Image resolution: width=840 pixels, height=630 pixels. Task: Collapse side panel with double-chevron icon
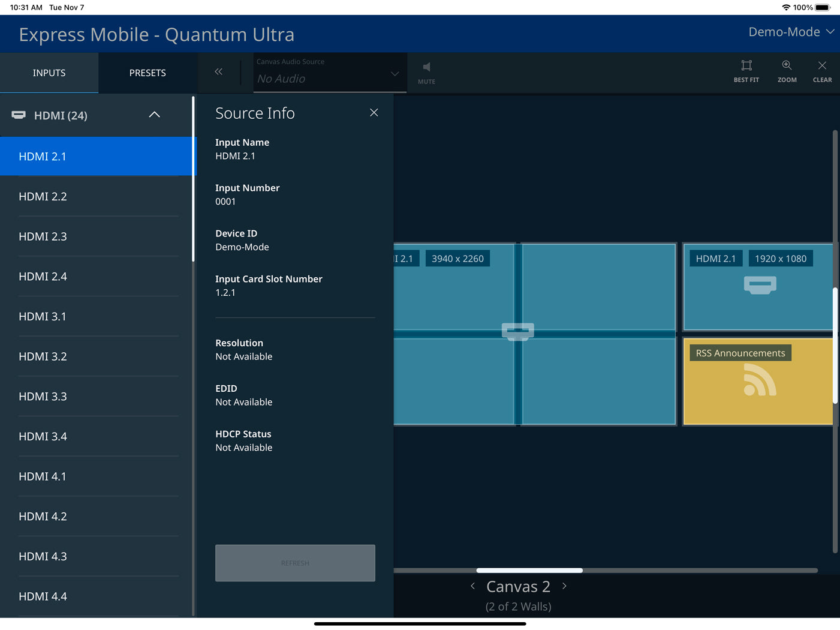tap(218, 72)
